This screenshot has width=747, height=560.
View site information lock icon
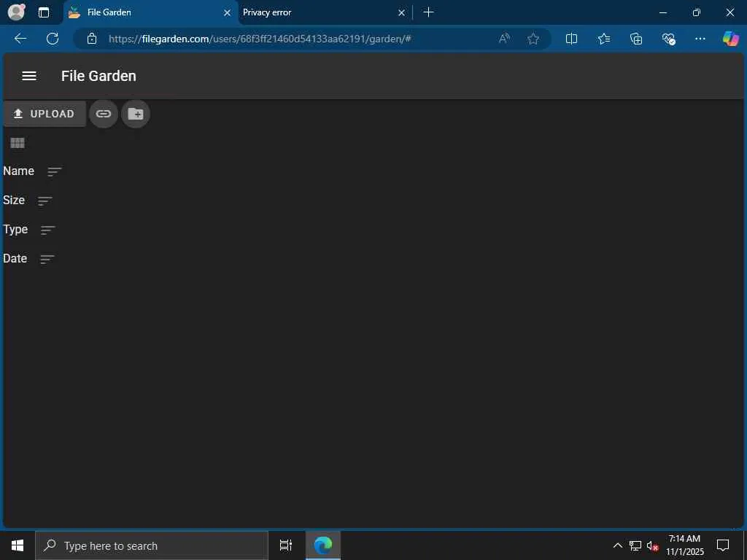(92, 39)
